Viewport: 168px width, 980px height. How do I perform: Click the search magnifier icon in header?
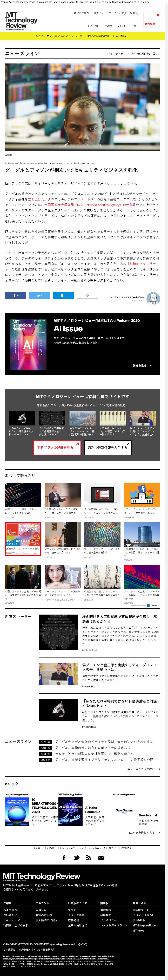pyautogui.click(x=136, y=13)
